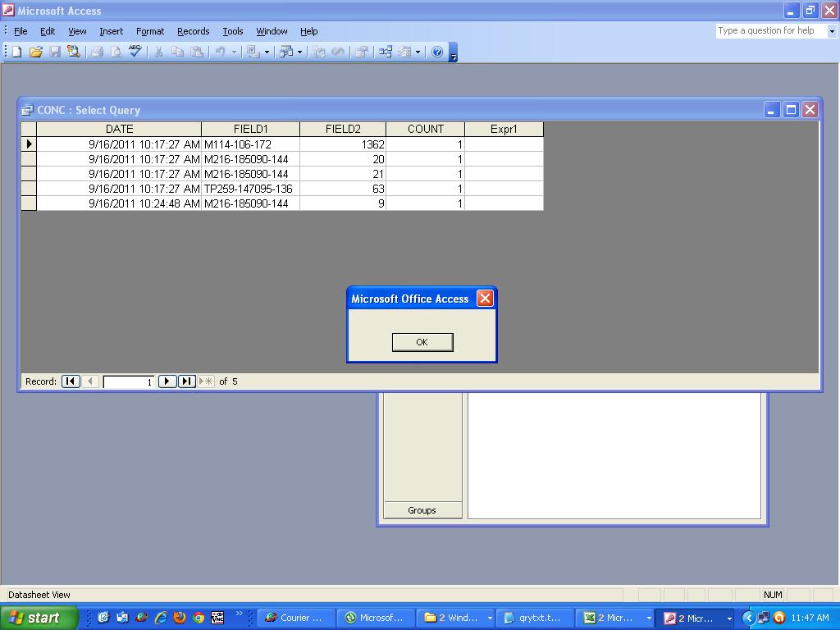Click the Open folder icon in toolbar
The image size is (840, 630).
coord(36,52)
